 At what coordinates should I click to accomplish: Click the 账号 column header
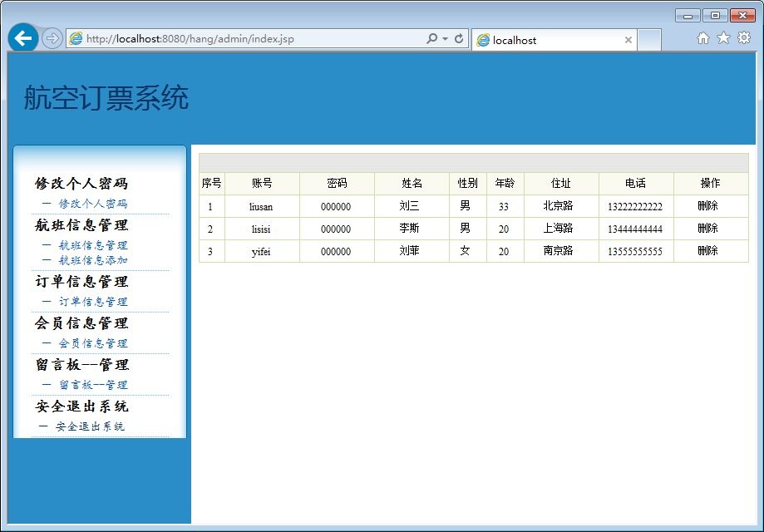tap(262, 183)
